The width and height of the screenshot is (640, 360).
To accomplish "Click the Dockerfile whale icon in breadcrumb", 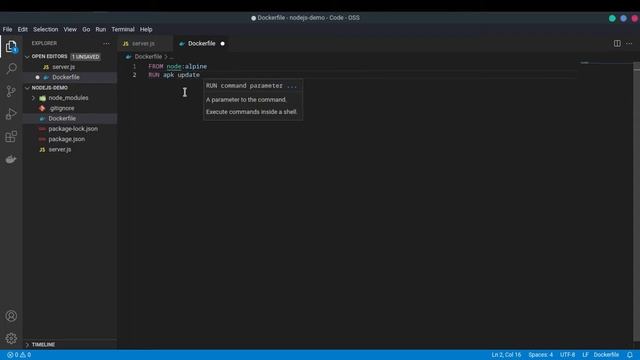I will [x=128, y=57].
